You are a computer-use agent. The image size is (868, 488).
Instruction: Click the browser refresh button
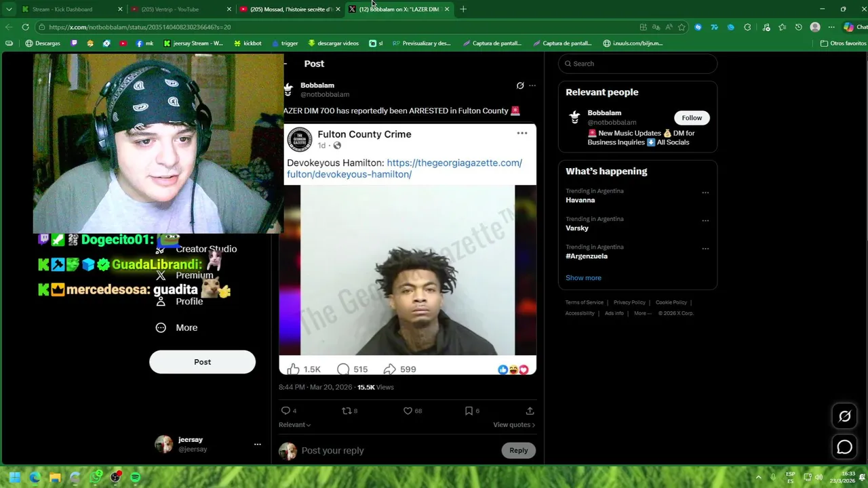pos(25,27)
